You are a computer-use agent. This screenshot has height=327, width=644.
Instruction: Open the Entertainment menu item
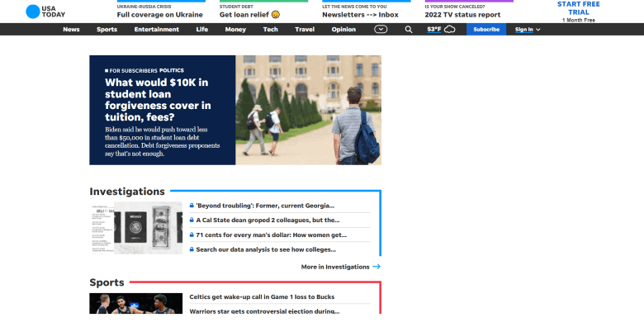pyautogui.click(x=157, y=30)
